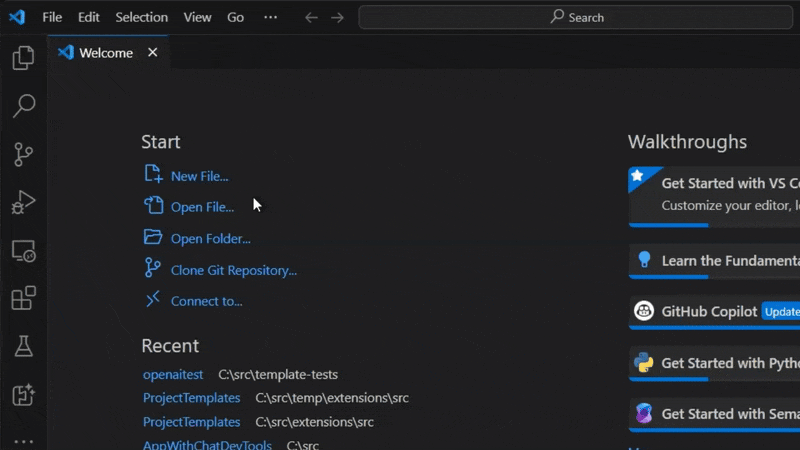Open the Search view in activity bar
This screenshot has width=800, height=450.
[23, 106]
